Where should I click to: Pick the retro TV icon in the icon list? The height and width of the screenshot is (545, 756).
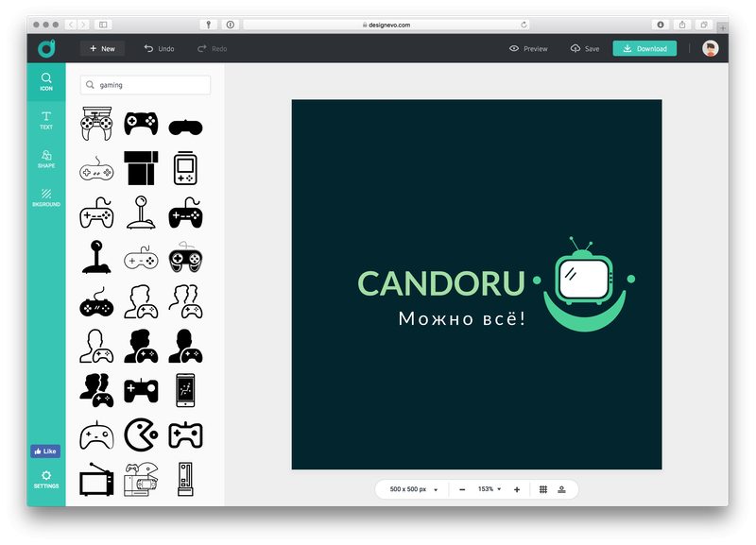tap(96, 479)
